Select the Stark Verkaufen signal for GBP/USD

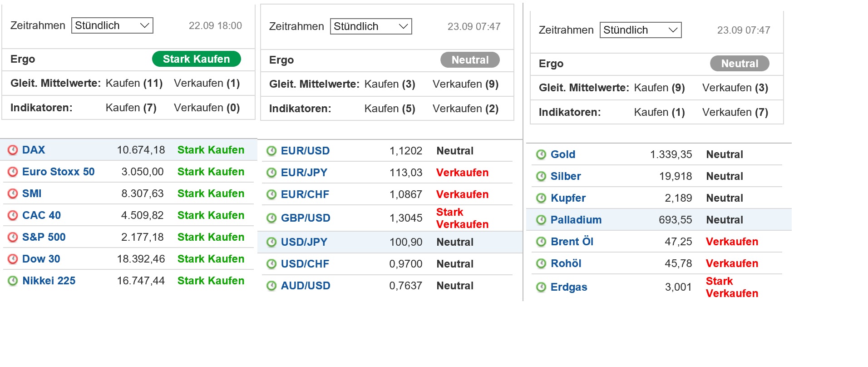(462, 218)
